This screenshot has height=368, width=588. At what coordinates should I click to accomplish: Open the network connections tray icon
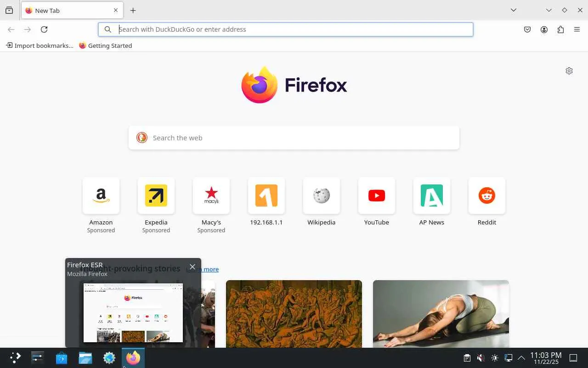pyautogui.click(x=508, y=358)
